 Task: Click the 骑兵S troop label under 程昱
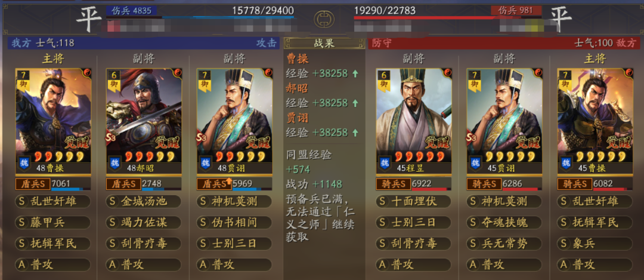coord(393,183)
